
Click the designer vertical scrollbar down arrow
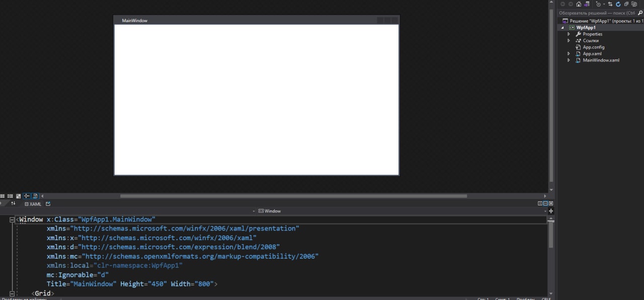[551, 190]
